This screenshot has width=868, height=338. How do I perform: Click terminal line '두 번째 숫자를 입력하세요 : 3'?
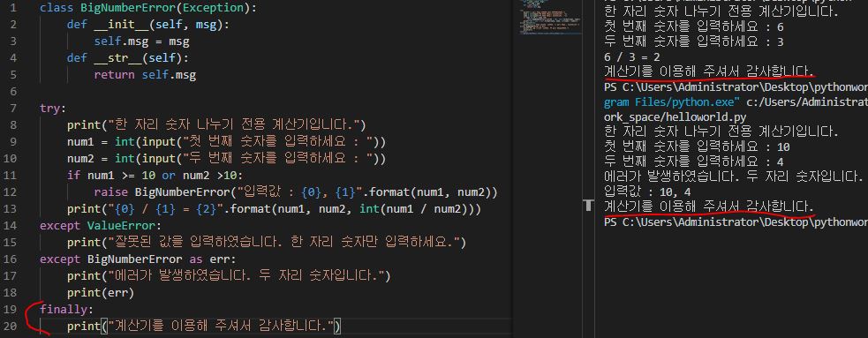point(694,42)
